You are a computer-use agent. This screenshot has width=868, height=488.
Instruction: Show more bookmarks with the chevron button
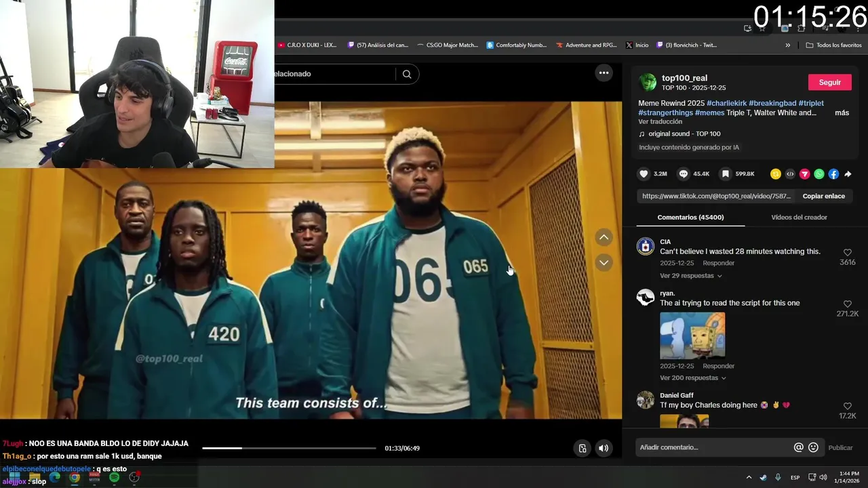click(788, 45)
